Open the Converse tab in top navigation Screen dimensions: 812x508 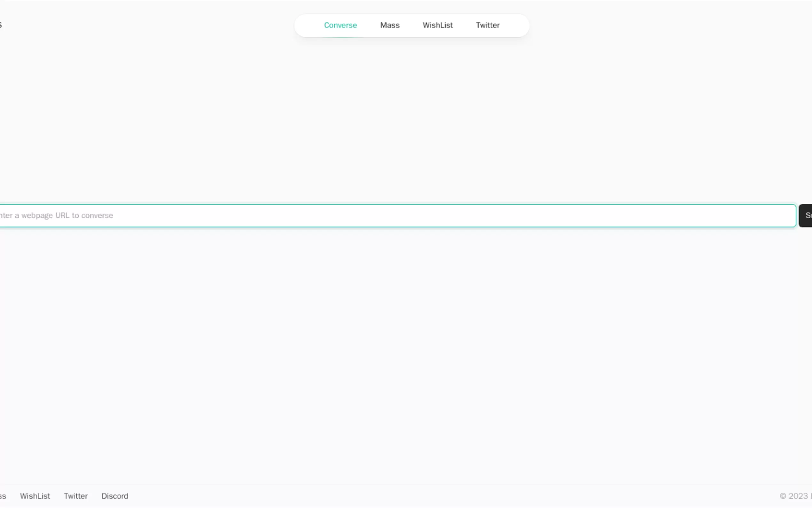point(340,25)
